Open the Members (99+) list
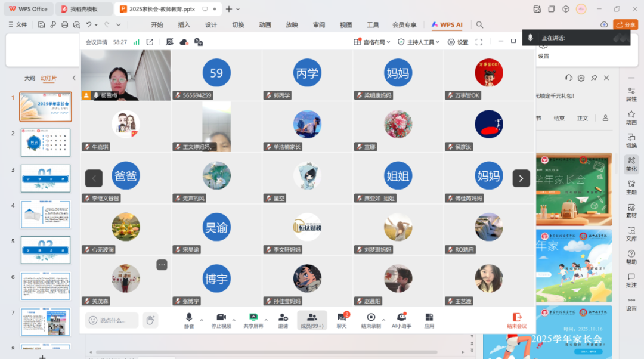644x359 pixels. 312,320
